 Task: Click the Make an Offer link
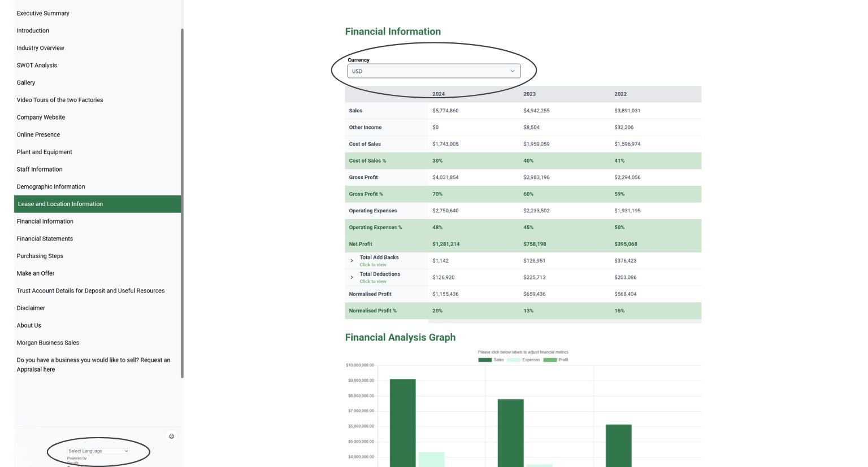click(36, 273)
